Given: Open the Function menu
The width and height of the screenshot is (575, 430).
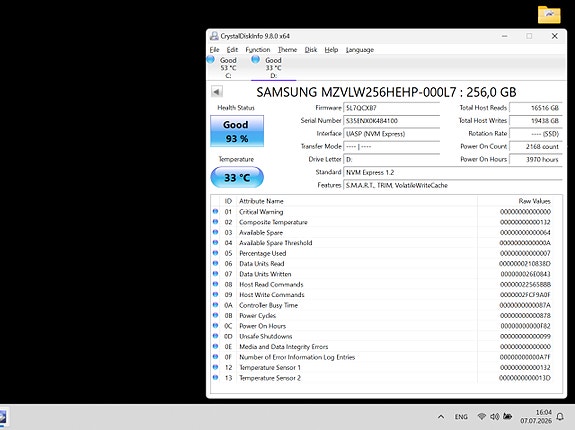Looking at the screenshot, I should [258, 50].
